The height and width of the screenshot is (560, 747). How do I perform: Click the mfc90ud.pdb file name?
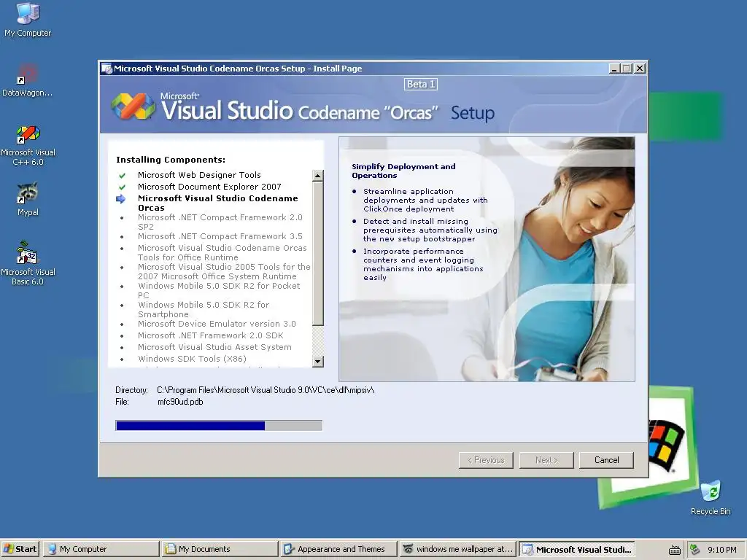(x=180, y=402)
